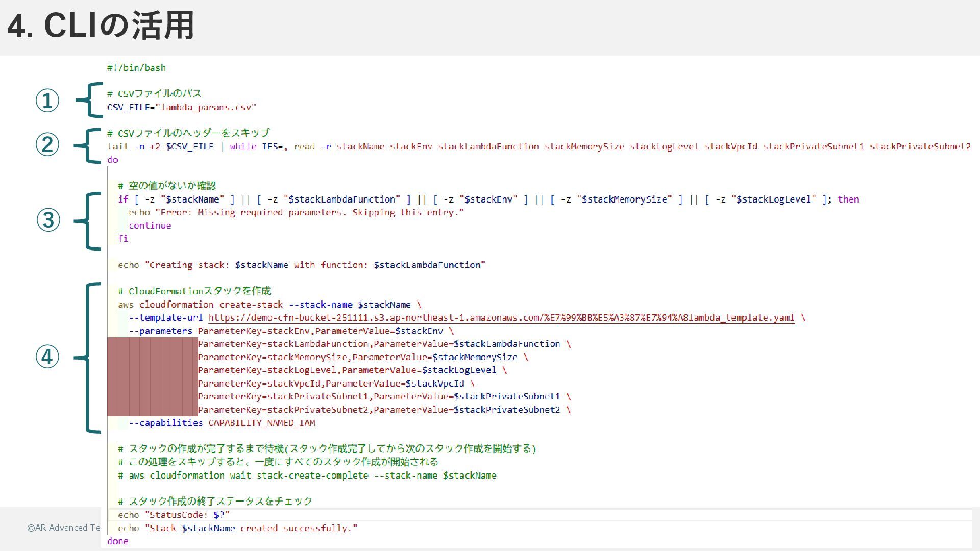980x551 pixels.
Task: Click the bracket beside CSV_FILE section
Action: pyautogui.click(x=89, y=100)
